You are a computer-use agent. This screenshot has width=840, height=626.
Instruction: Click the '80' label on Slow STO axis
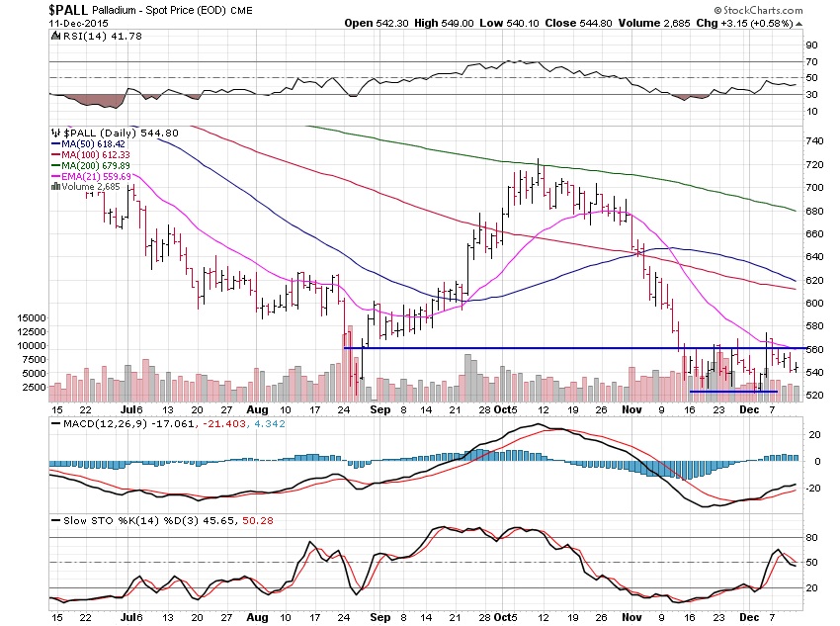click(811, 538)
